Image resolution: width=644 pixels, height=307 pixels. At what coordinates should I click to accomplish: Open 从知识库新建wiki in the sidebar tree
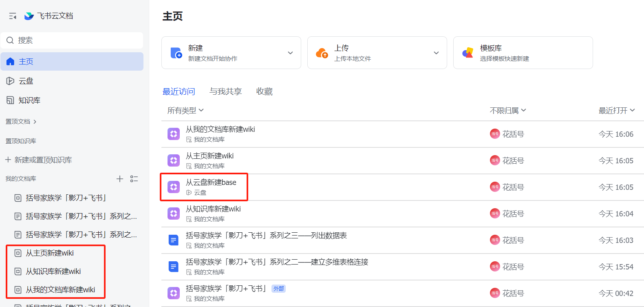[x=53, y=271]
